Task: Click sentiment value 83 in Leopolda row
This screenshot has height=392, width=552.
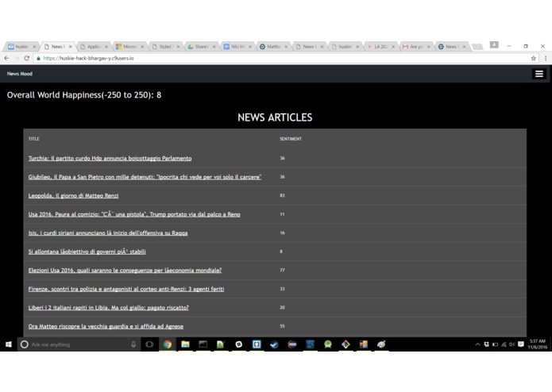Action: click(282, 195)
